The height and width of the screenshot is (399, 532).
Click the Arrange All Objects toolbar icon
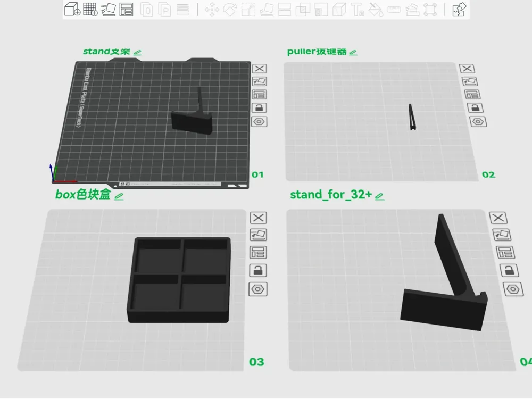tap(126, 10)
